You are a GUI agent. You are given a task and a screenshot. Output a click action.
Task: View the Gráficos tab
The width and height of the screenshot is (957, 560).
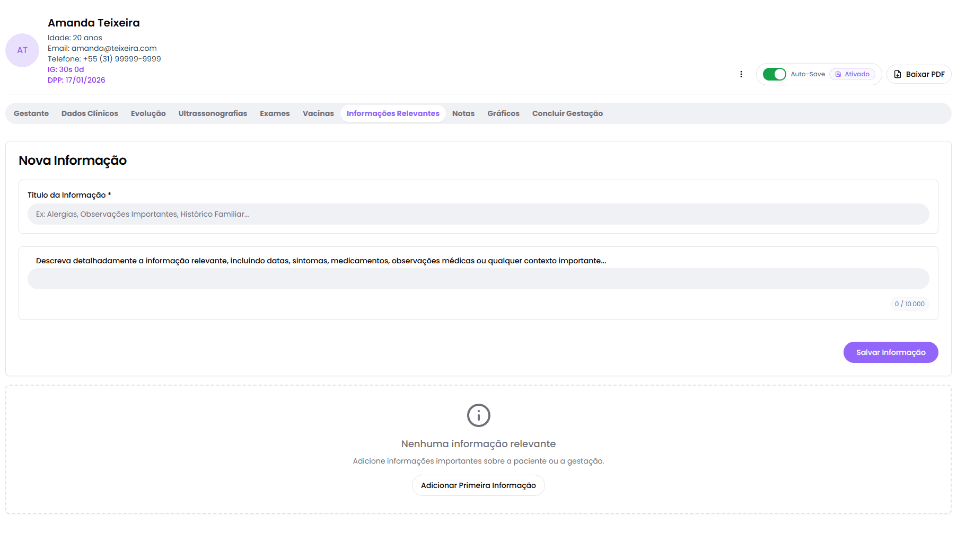coord(503,113)
